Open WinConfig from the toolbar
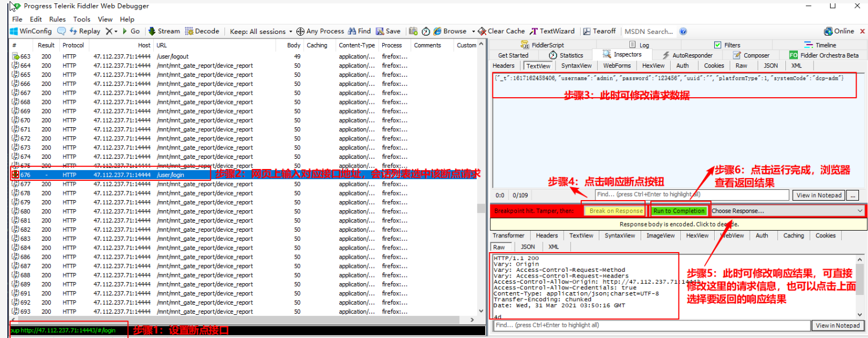Screen dimensions: 868x338 click(x=31, y=31)
